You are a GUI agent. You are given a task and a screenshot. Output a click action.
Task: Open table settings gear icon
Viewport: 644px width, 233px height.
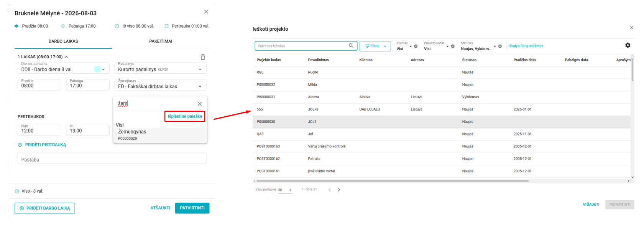coord(628,45)
